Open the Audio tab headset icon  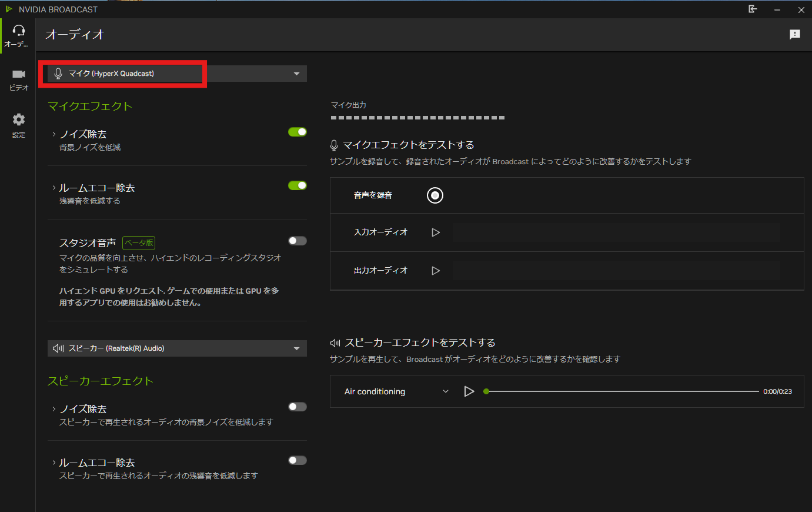click(19, 31)
